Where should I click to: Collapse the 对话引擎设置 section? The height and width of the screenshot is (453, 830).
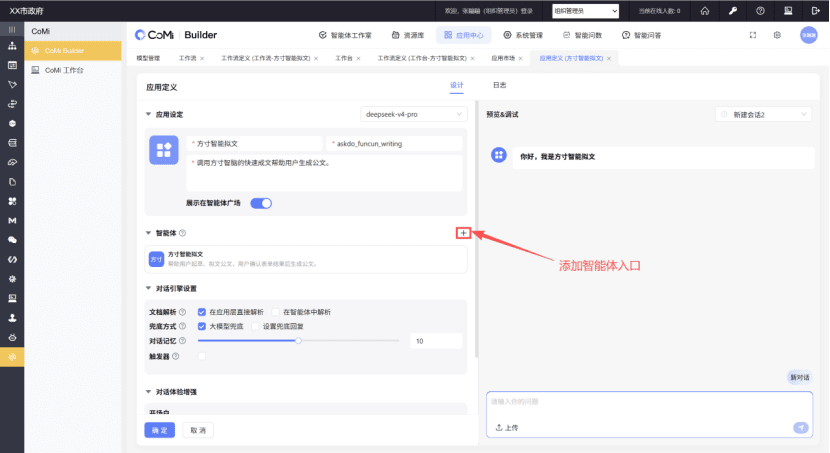pos(148,288)
